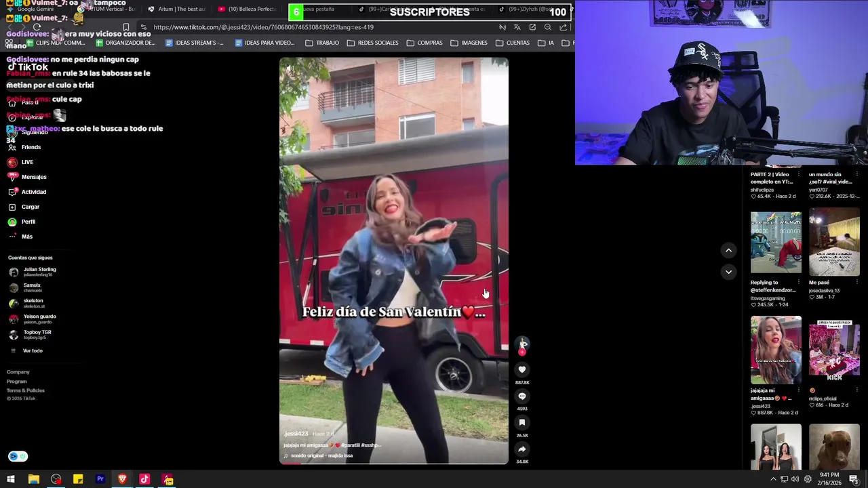Save the video with bookmark icon
This screenshot has height=488, width=868.
[522, 422]
